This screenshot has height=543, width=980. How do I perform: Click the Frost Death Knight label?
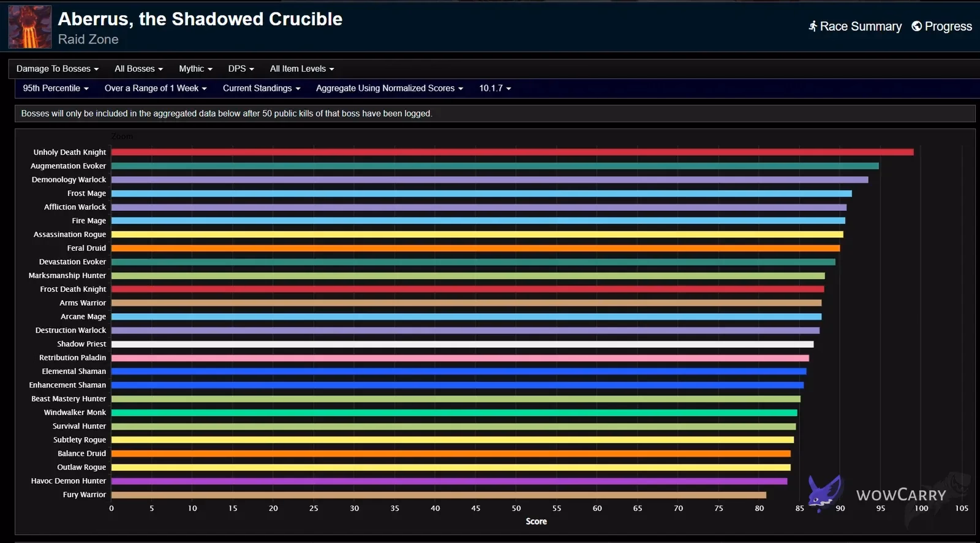coord(73,289)
